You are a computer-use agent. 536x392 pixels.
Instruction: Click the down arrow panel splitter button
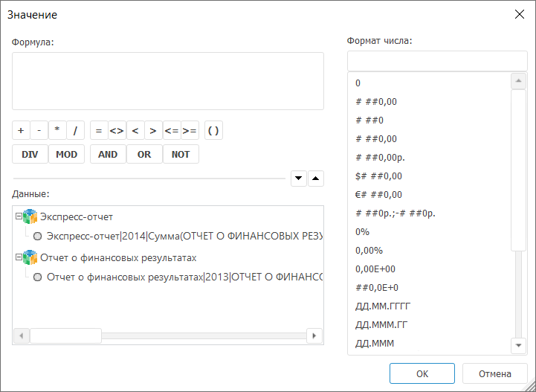[x=298, y=178]
